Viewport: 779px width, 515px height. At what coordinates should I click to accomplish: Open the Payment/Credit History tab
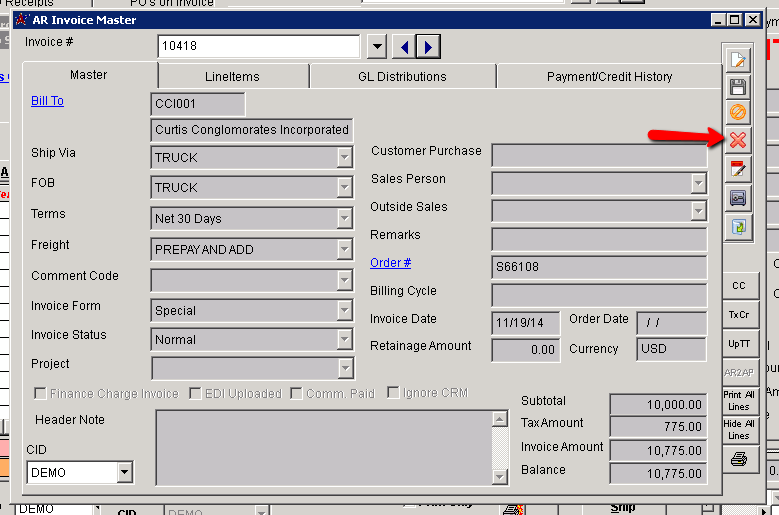click(x=609, y=76)
